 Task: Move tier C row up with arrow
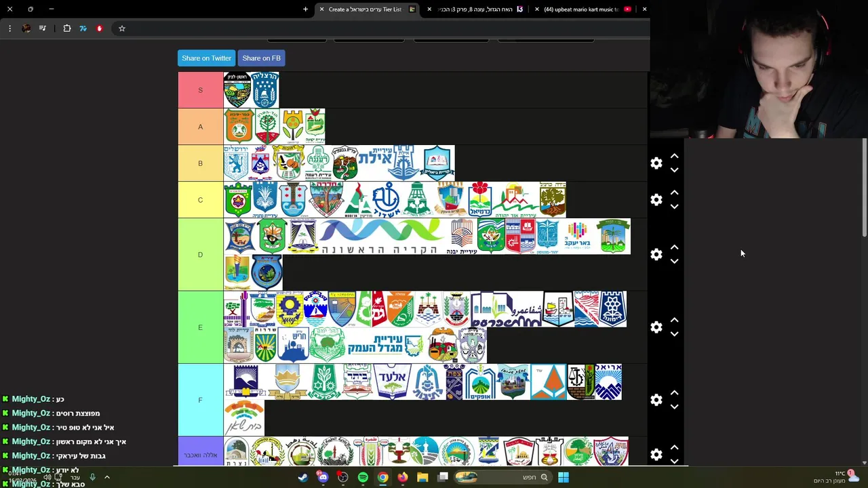click(674, 192)
